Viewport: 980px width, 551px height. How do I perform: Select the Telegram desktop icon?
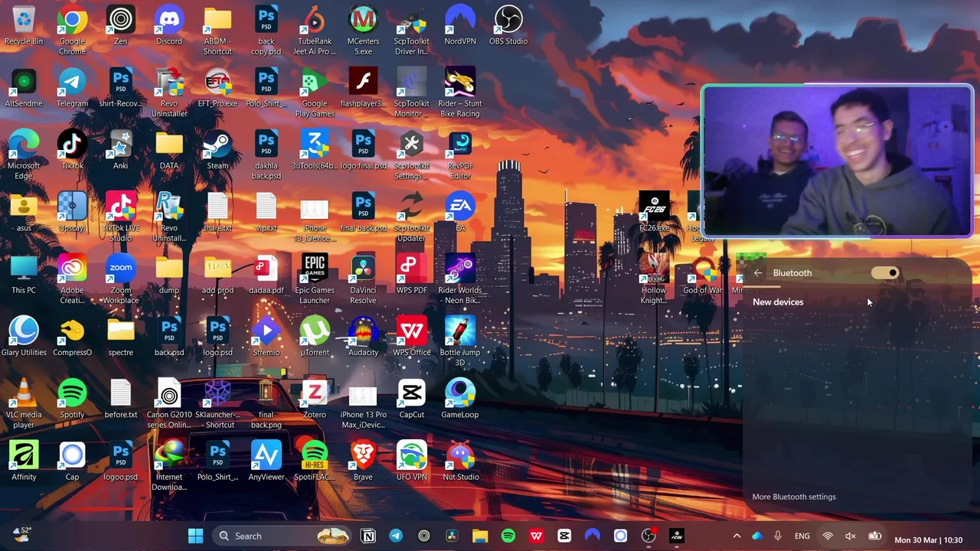(72, 88)
